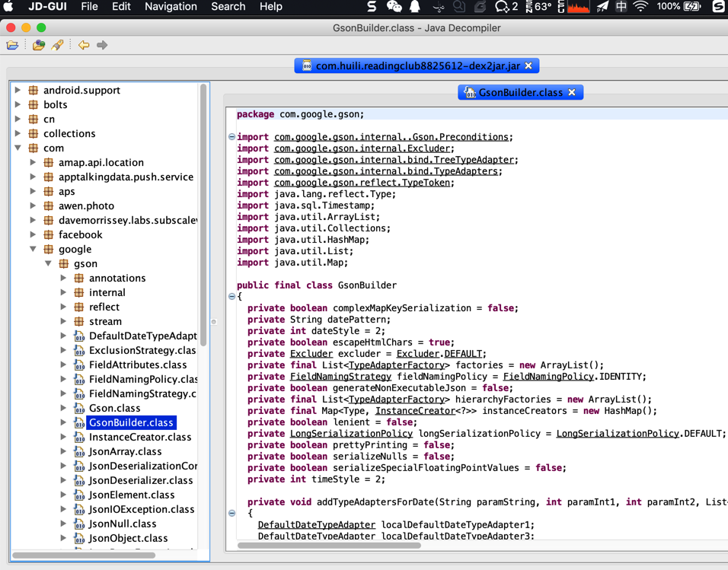Select FieldNamingPolicy.class in tree

tap(143, 379)
